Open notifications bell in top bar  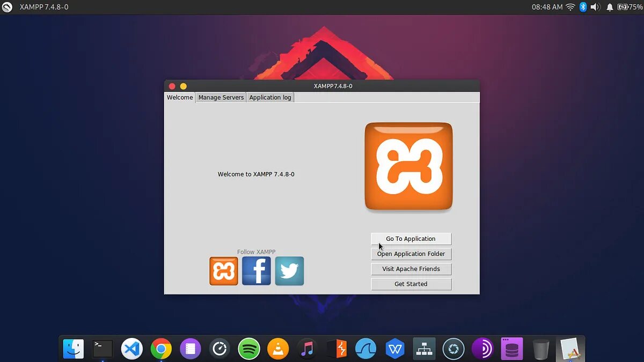(610, 7)
